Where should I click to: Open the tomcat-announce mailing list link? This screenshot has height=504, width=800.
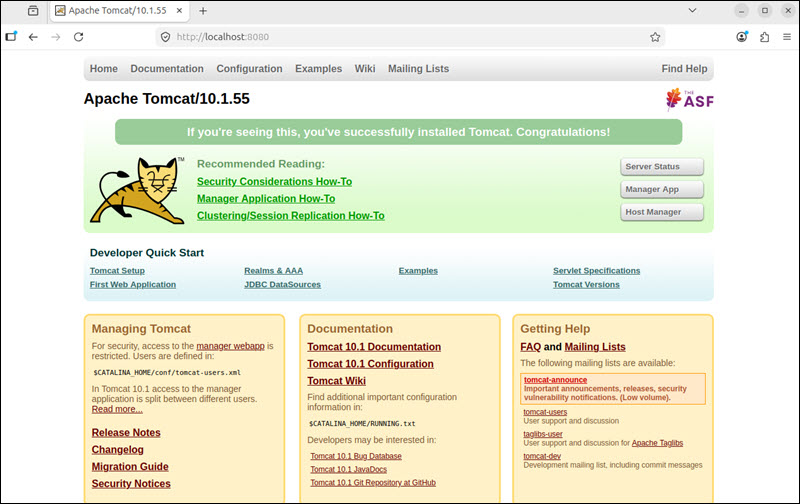click(x=555, y=380)
